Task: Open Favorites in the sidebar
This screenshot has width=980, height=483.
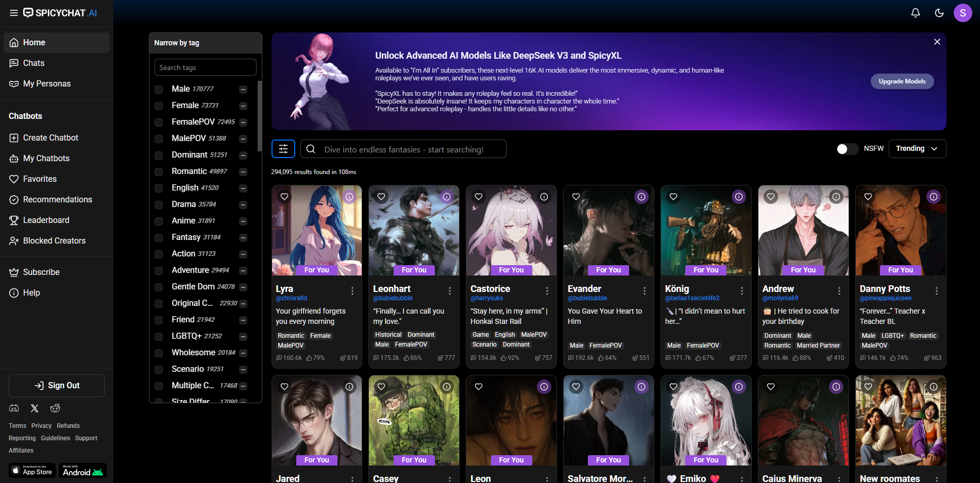Action: 57,179
